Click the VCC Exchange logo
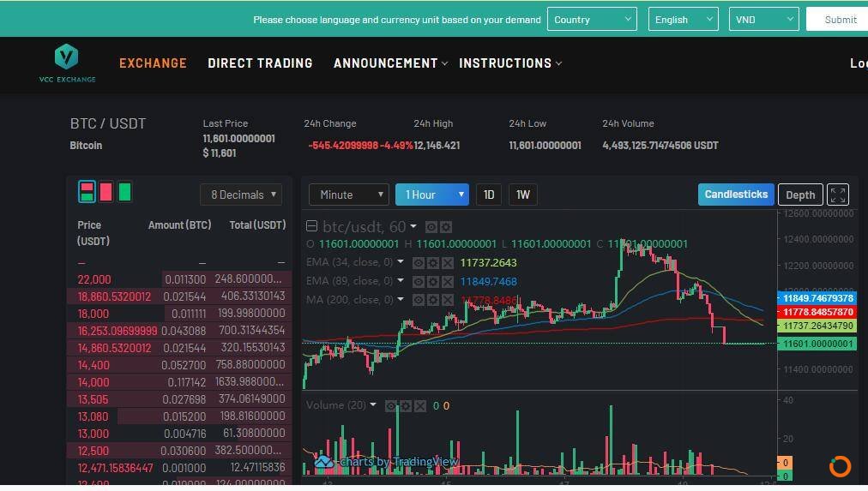Image resolution: width=868 pixels, height=491 pixels. pos(67,63)
